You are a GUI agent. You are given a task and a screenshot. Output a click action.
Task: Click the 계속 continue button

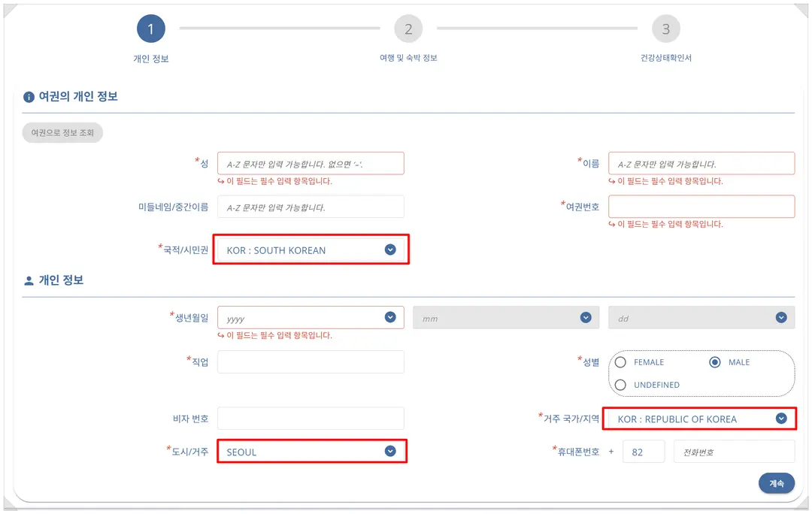(776, 483)
